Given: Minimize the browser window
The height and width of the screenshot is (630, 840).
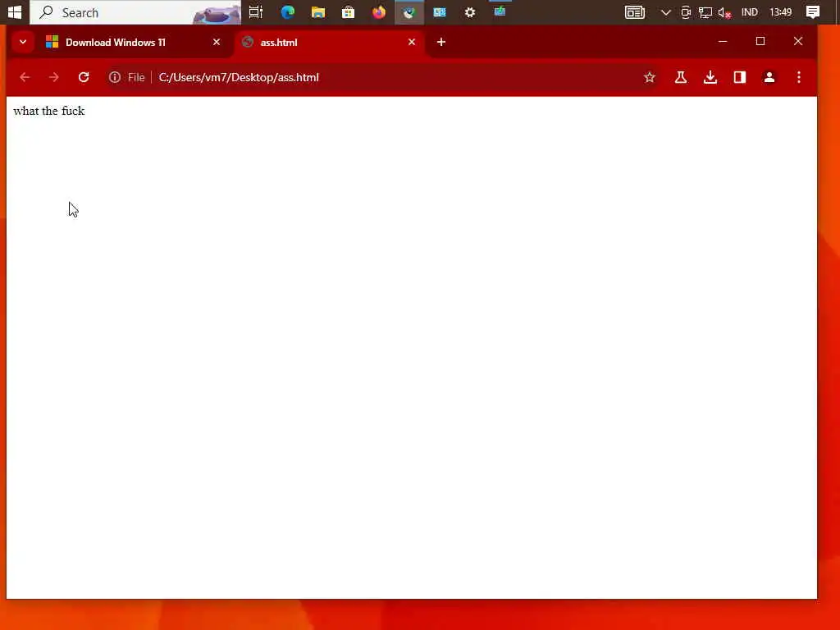Looking at the screenshot, I should click(723, 41).
